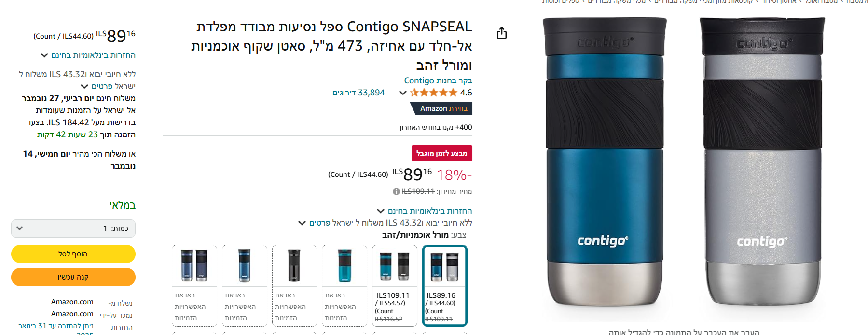
Task: Click the Amazon's Choice badge
Action: [x=441, y=108]
